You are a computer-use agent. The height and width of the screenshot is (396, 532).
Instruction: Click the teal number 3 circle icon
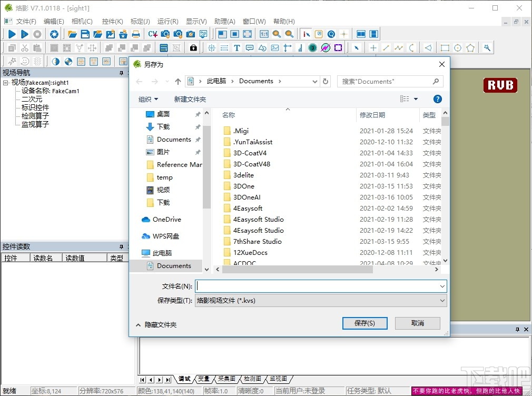coord(312,48)
